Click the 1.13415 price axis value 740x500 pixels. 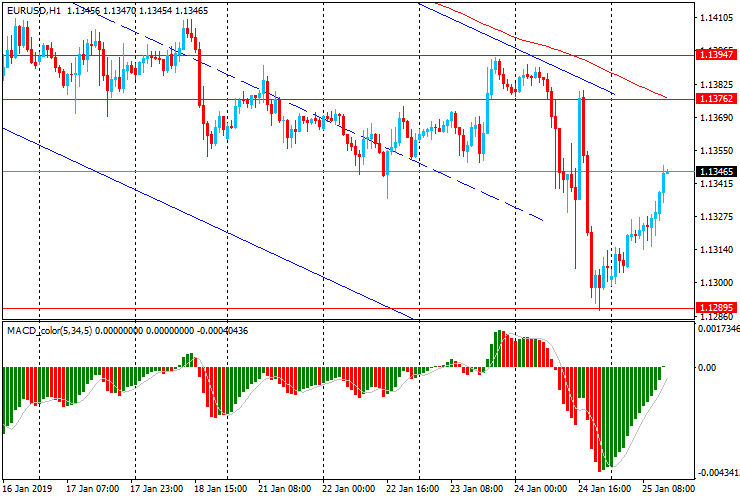[x=717, y=184]
